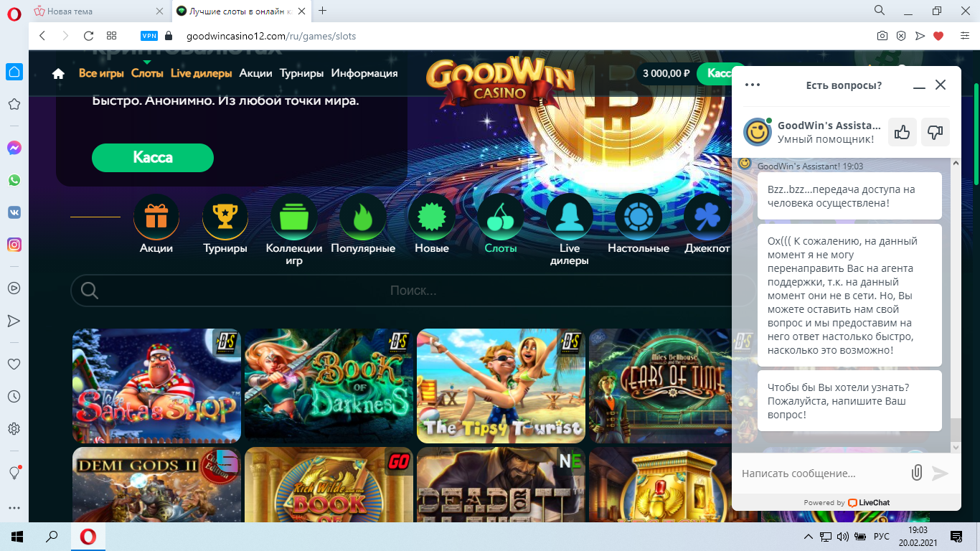Open Все игры navigation link
The height and width of the screenshot is (551, 980).
101,73
